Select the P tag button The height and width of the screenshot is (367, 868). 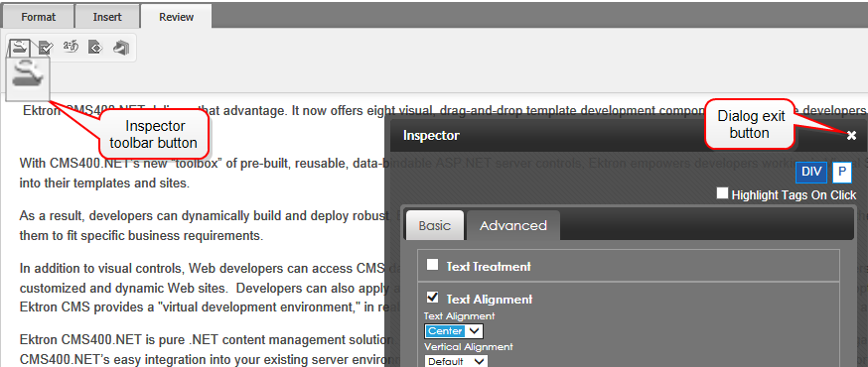tap(841, 172)
